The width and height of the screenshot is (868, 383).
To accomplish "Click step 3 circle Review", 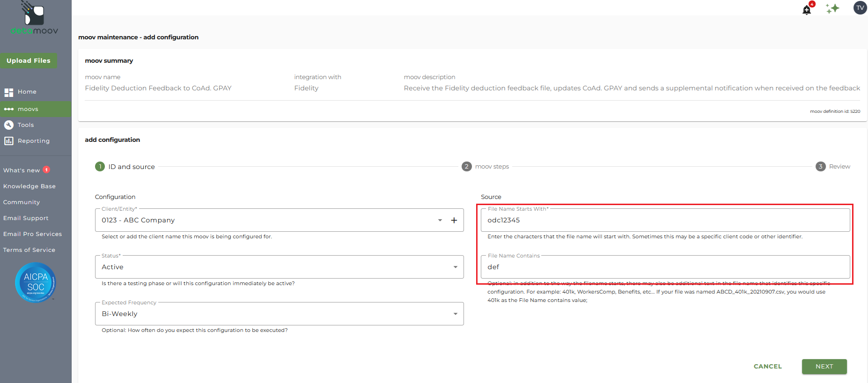I will pos(820,166).
